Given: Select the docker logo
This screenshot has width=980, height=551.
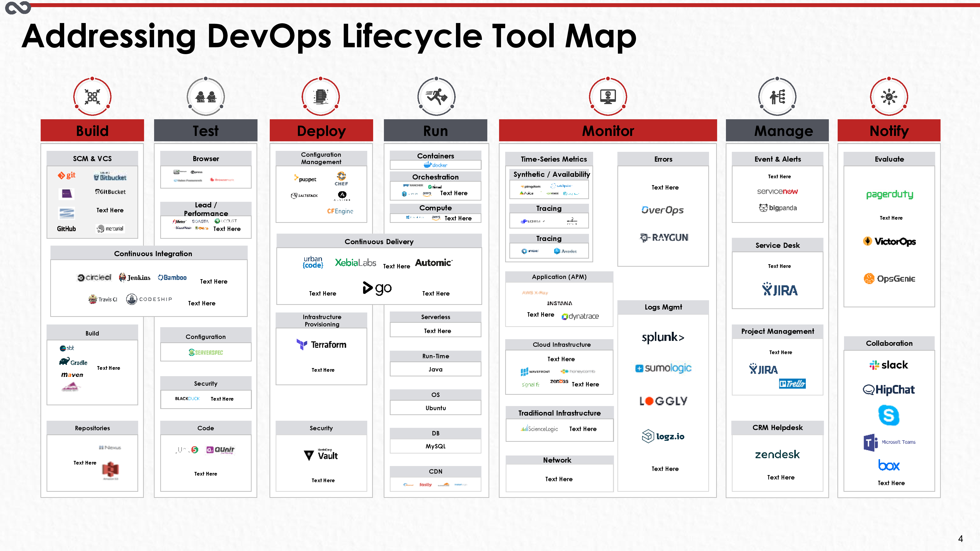Looking at the screenshot, I should (x=436, y=165).
